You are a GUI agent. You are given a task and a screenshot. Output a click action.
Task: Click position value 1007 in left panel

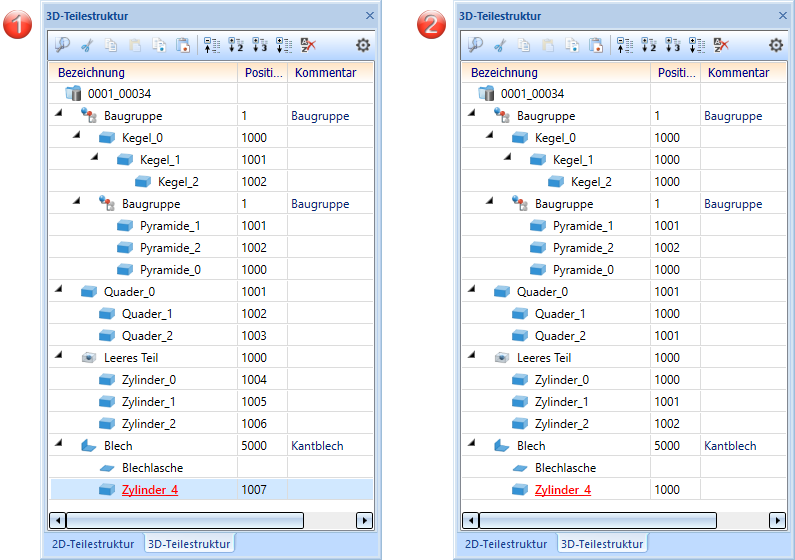point(254,490)
